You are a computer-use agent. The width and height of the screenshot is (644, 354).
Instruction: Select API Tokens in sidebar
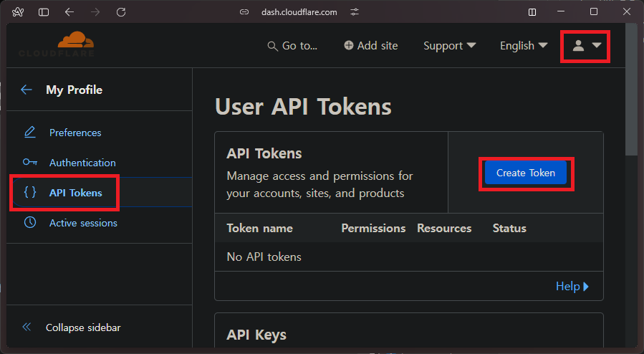tap(75, 193)
